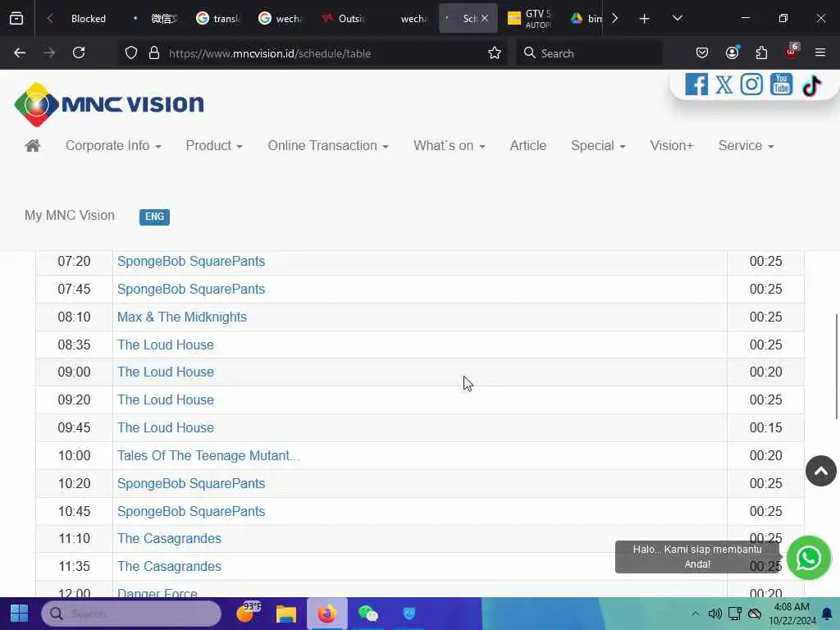Screen dimensions: 840x630
Task: Open the tracking protection shield icon
Action: coord(131,53)
